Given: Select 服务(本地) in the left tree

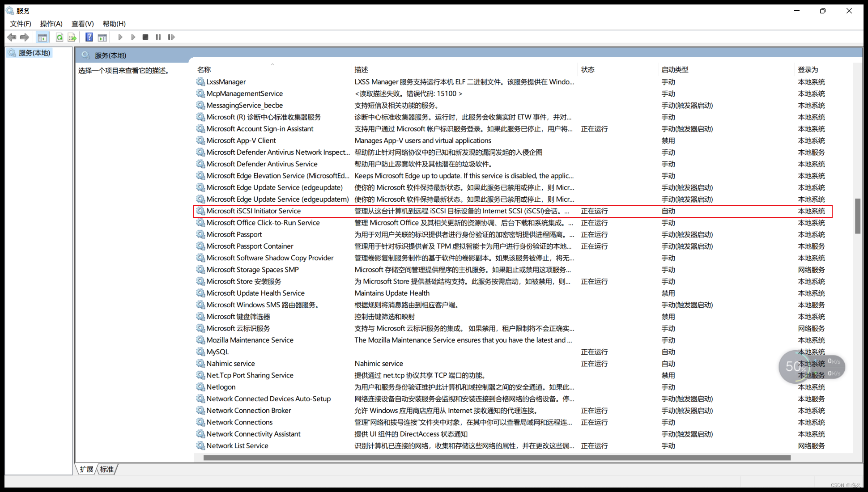Looking at the screenshot, I should [x=34, y=53].
